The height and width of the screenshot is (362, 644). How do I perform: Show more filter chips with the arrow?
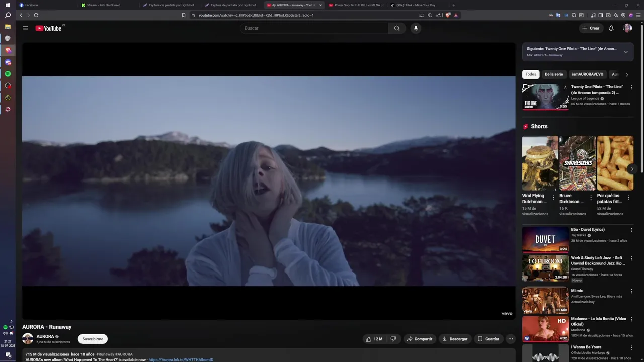click(x=626, y=75)
